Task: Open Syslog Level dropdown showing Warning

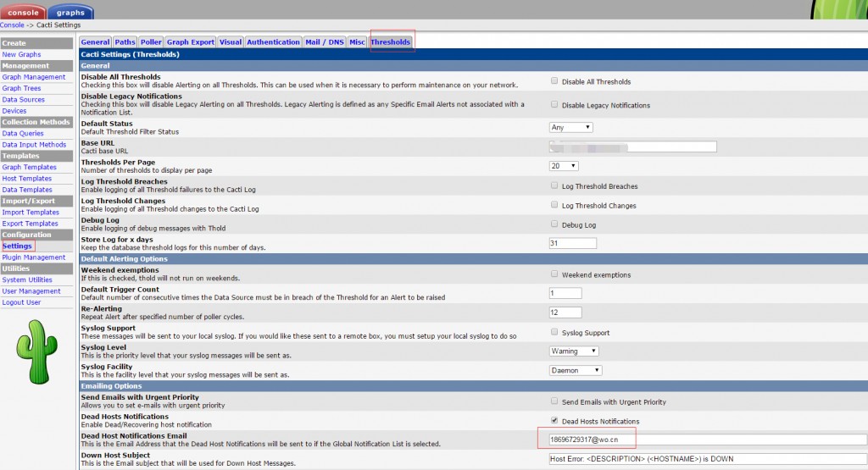Action: 574,351
